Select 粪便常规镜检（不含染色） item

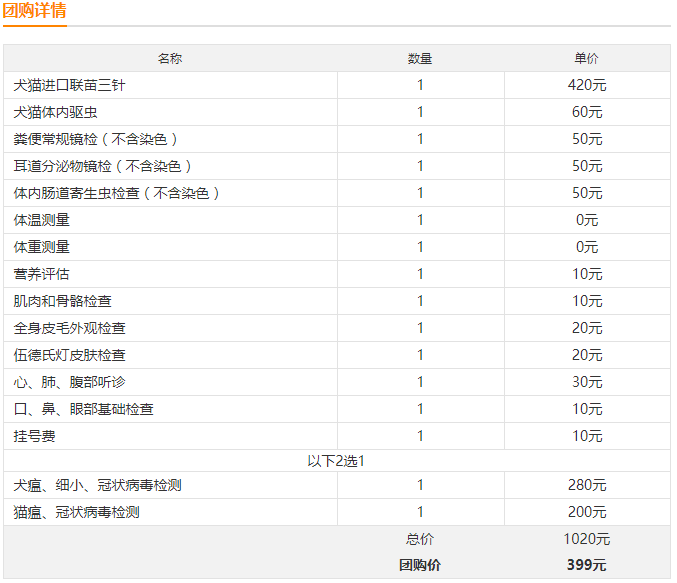(x=96, y=139)
